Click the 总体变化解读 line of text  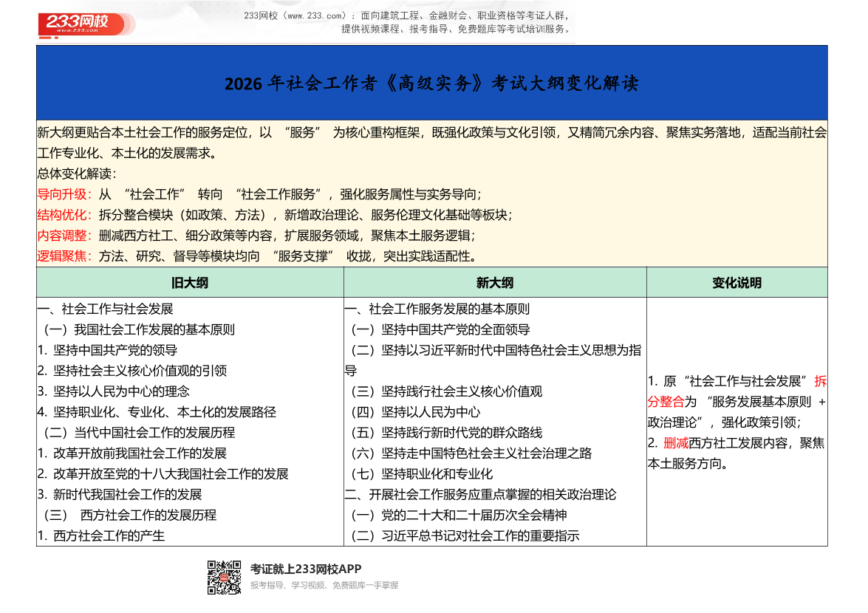pyautogui.click(x=75, y=176)
